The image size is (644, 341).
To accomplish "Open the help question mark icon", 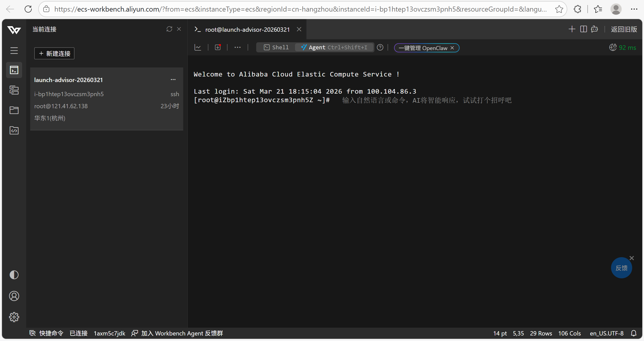I will click(380, 47).
